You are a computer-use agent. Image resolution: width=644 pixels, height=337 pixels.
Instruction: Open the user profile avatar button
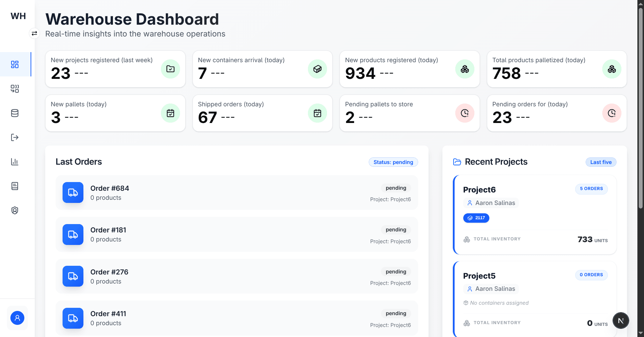coord(17,318)
